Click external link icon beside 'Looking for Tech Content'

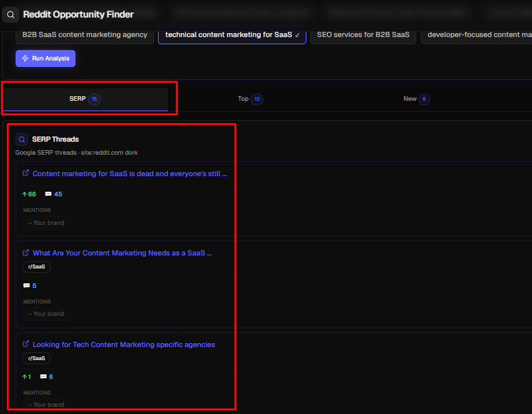pyautogui.click(x=25, y=344)
